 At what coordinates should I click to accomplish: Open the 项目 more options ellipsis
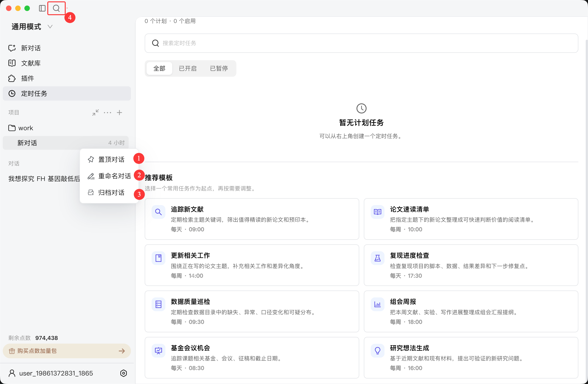click(107, 113)
